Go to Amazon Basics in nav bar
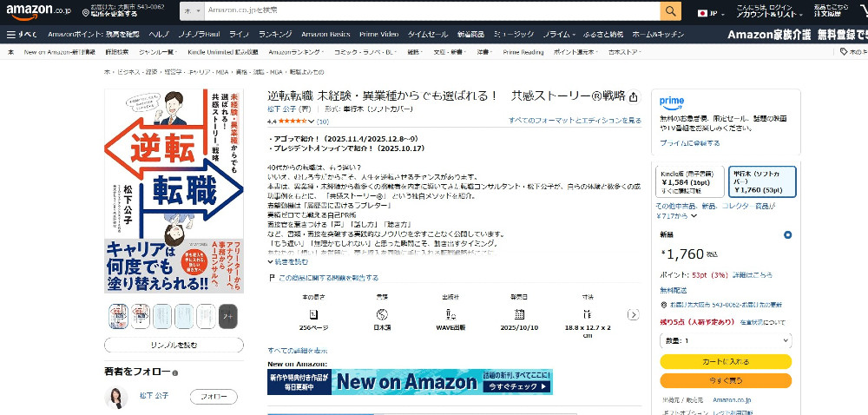 325,35
